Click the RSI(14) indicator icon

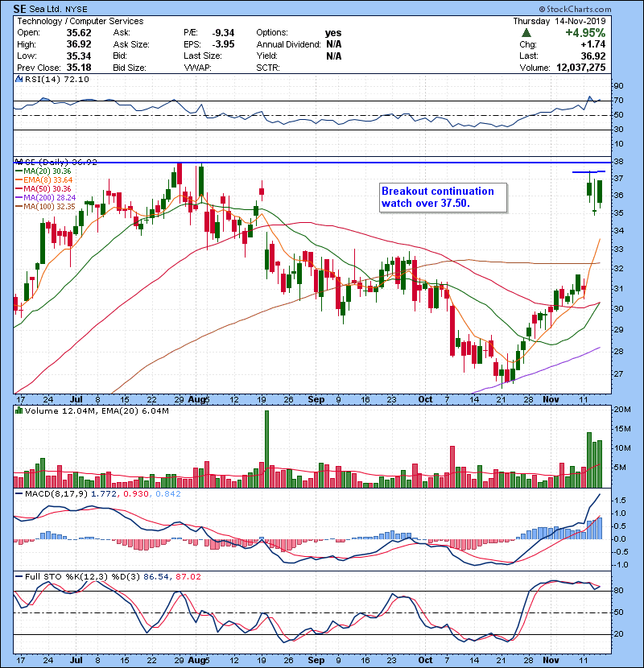pyautogui.click(x=19, y=79)
